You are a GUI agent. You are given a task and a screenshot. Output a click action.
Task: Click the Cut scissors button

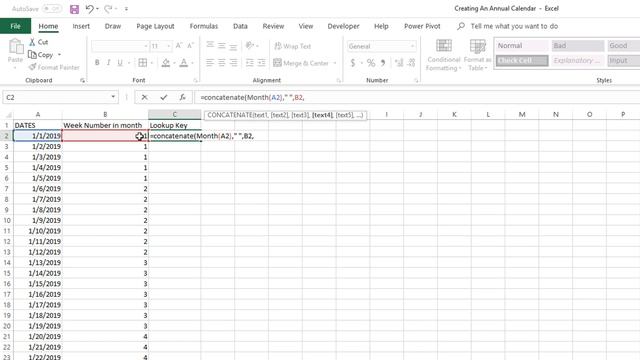[38, 42]
